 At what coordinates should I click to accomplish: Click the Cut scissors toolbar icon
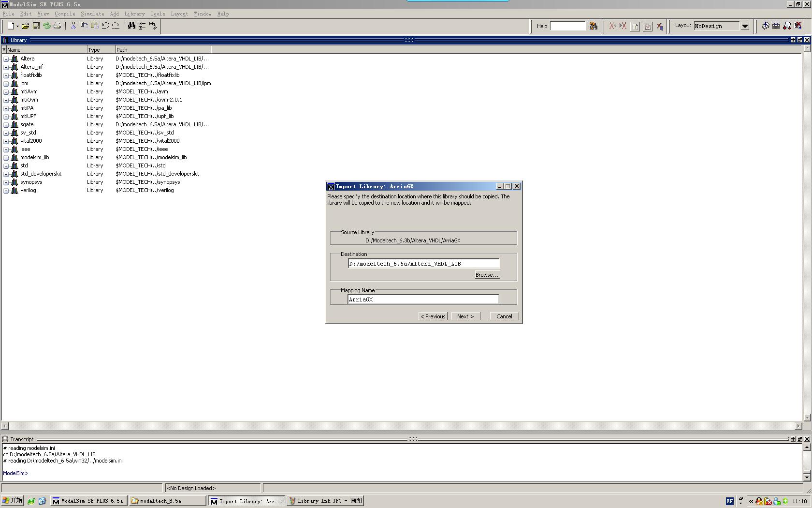73,26
